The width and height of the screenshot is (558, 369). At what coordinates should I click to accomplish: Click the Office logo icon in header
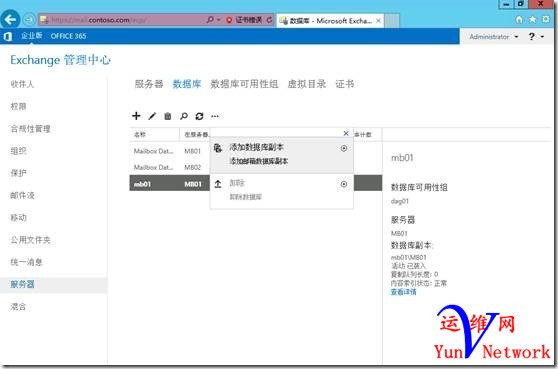tap(8, 36)
